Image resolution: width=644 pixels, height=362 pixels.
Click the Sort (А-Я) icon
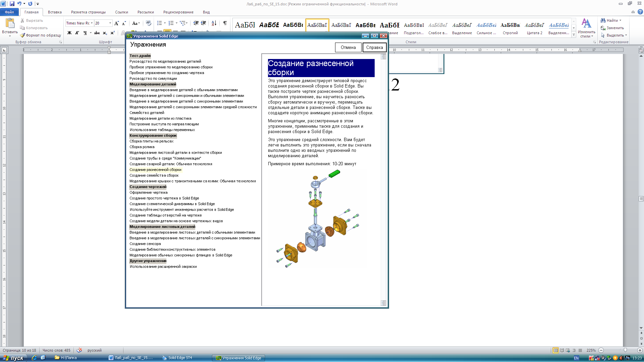pyautogui.click(x=214, y=23)
